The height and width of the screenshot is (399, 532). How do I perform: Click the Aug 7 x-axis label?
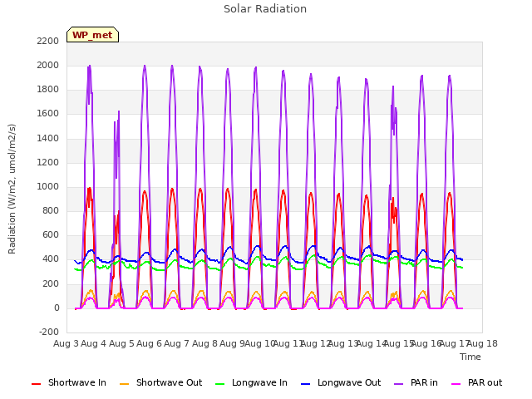point(176,343)
